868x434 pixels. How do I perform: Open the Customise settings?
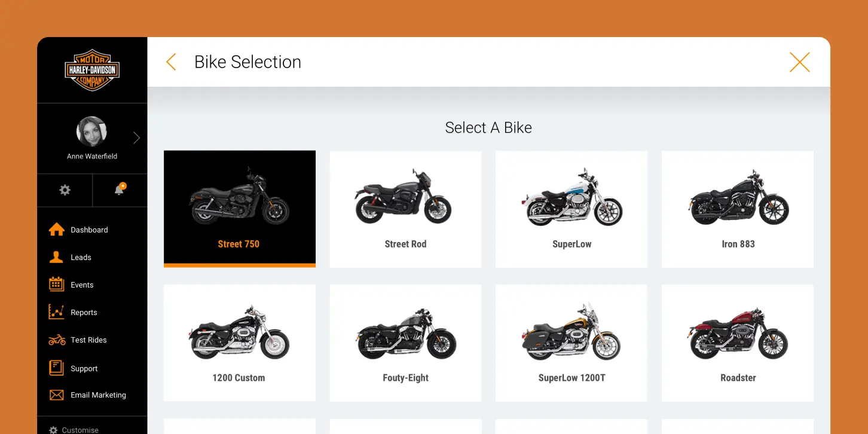(80, 429)
